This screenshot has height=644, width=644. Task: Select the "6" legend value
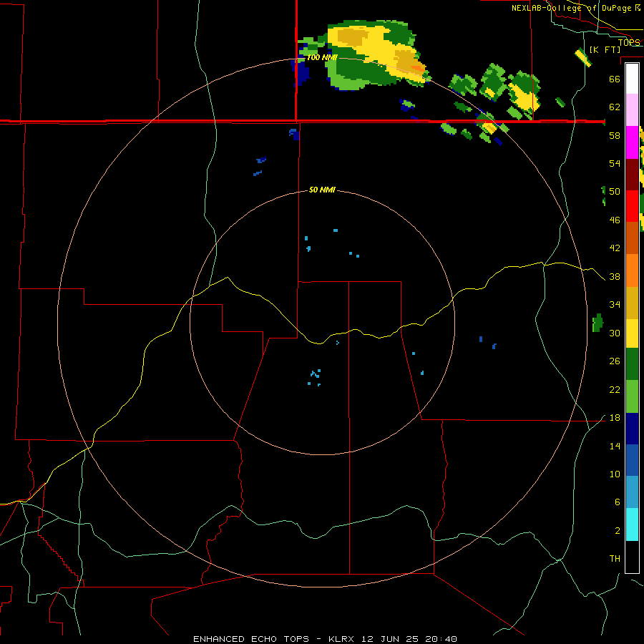(x=617, y=502)
